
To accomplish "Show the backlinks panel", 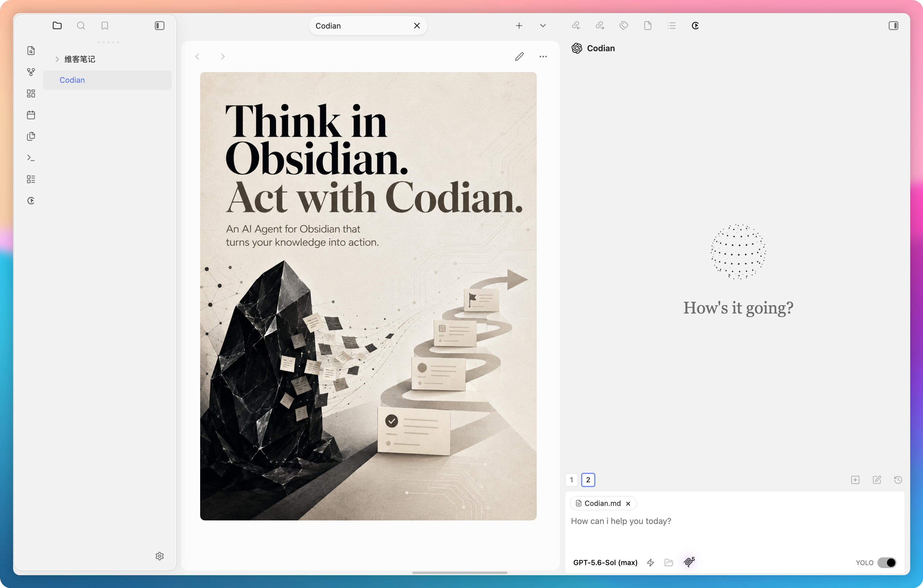I will coord(576,26).
